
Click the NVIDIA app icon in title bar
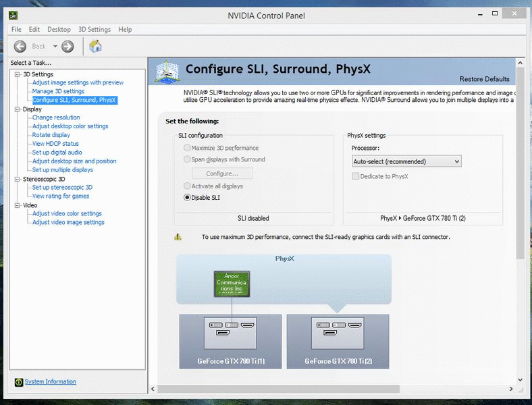click(x=13, y=16)
